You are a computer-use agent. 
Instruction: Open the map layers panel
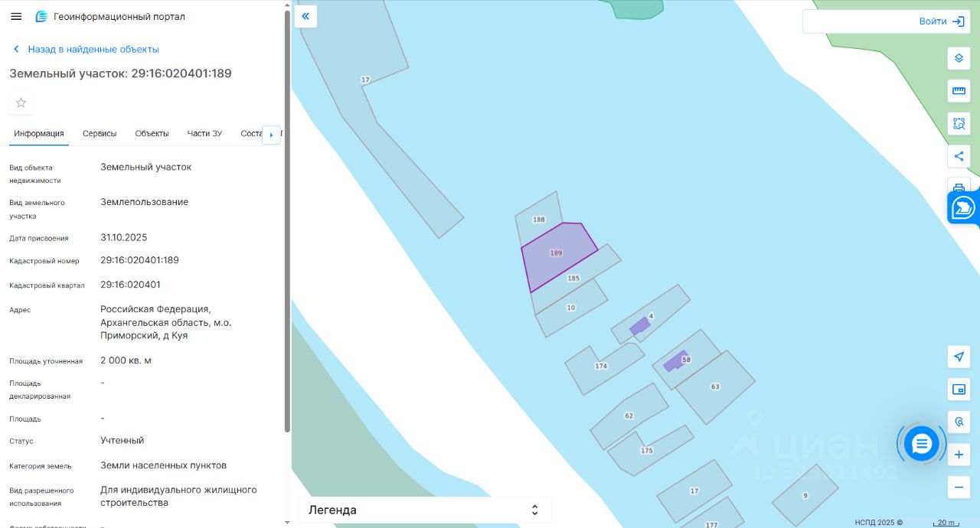click(x=959, y=57)
